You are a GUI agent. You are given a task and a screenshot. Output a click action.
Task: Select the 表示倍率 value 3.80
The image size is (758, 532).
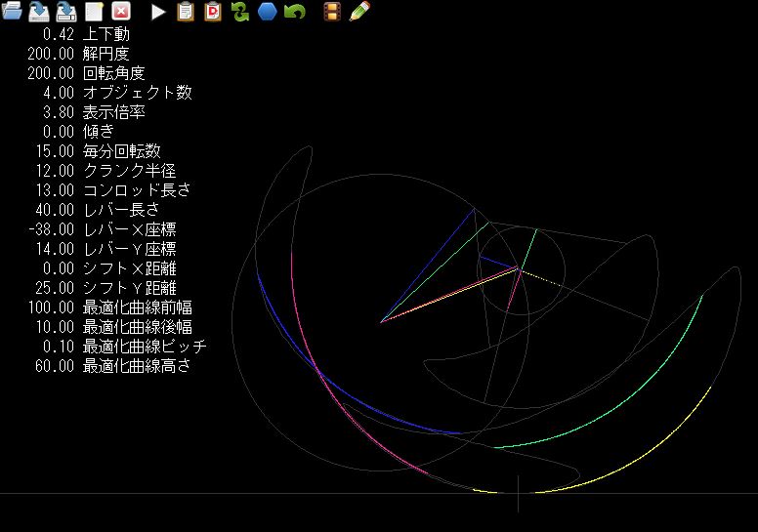[x=59, y=112]
